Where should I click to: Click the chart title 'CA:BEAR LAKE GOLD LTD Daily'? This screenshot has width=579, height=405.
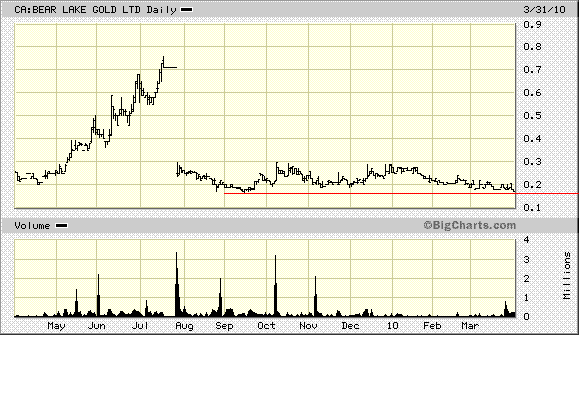95,10
